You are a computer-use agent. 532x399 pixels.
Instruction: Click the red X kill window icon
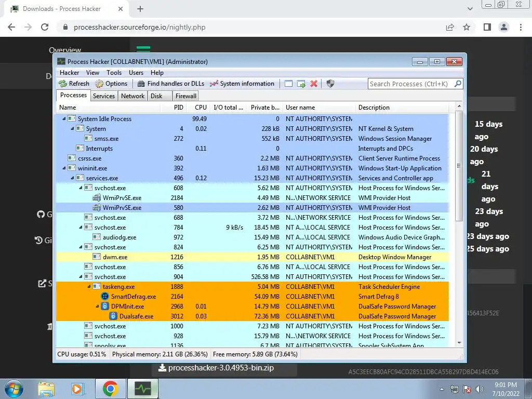pyautogui.click(x=314, y=84)
